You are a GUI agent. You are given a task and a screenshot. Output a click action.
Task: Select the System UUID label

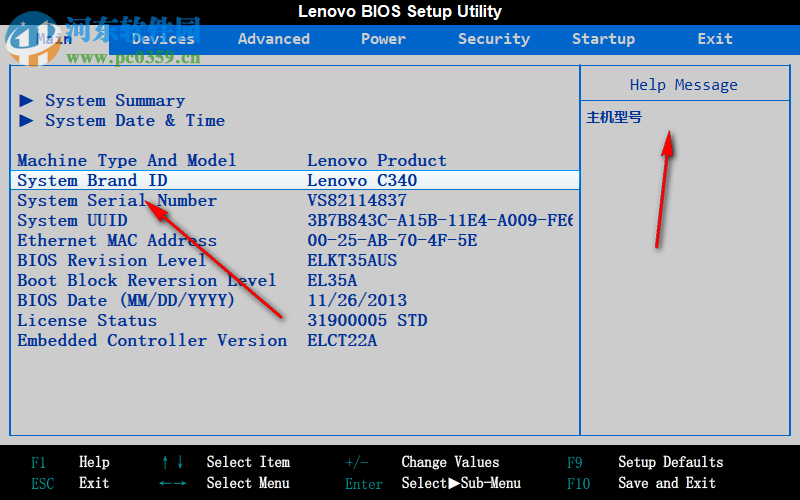pos(72,220)
